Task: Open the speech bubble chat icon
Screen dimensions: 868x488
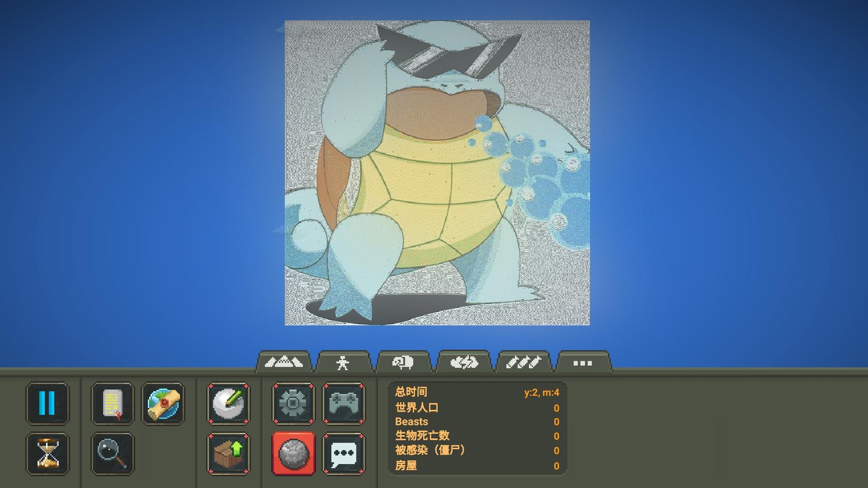Action: pos(344,454)
